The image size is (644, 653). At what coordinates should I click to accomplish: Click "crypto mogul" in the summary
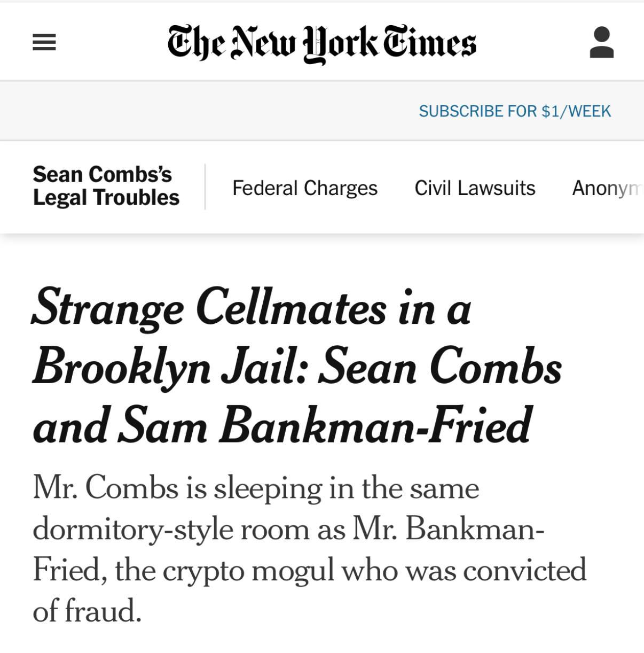click(x=248, y=570)
